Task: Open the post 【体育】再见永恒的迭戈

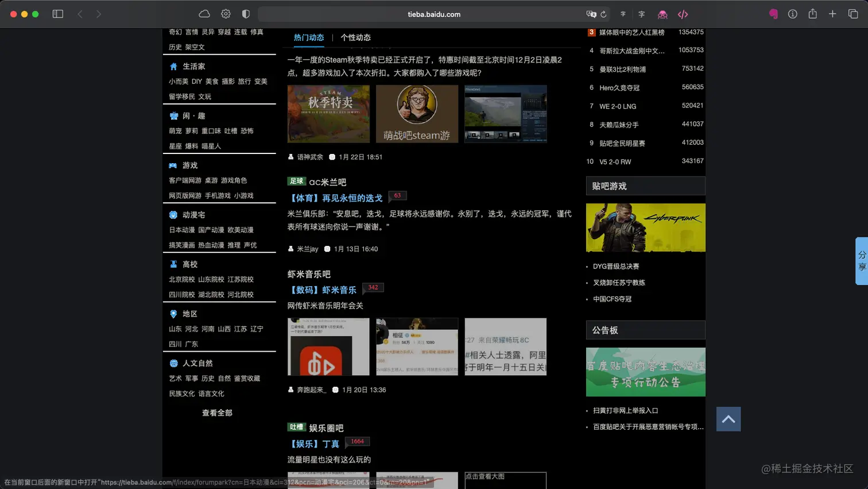Action: point(335,198)
